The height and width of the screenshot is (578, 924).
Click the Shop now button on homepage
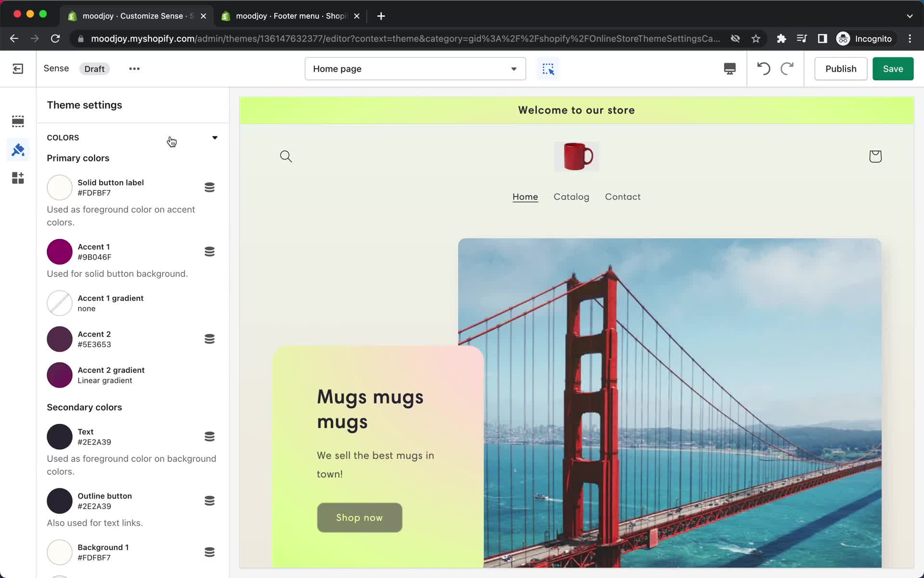[359, 517]
